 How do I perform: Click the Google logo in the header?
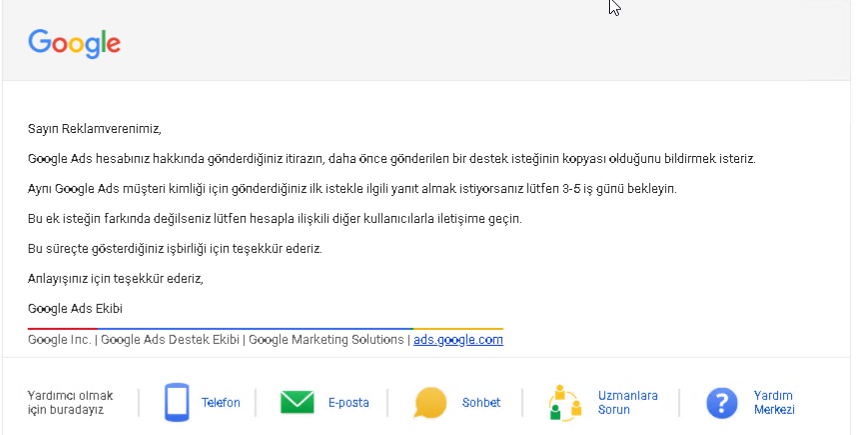pos(74,43)
